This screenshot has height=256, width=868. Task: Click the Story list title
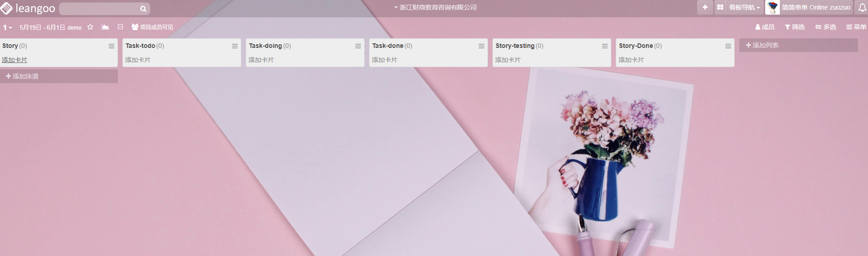pyautogui.click(x=10, y=46)
